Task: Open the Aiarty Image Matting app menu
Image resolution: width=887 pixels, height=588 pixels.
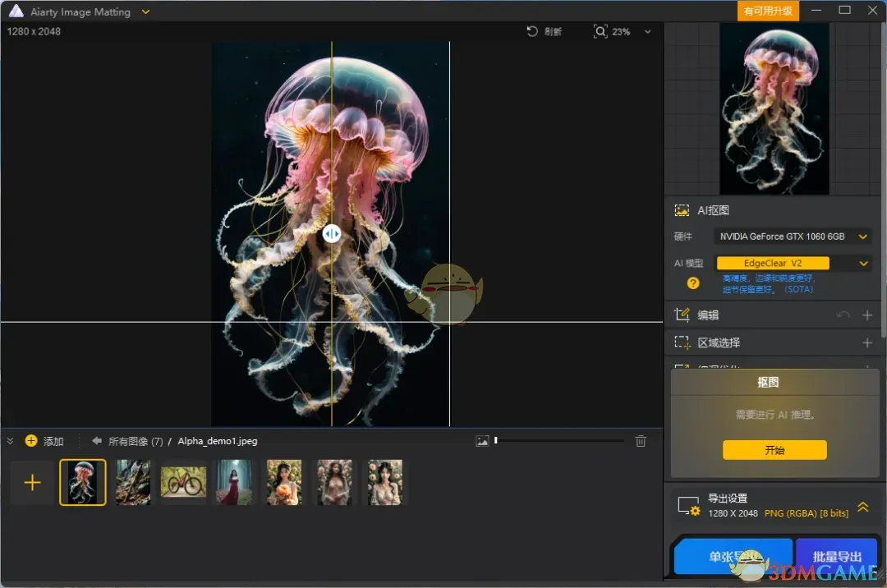Action: 145,11
